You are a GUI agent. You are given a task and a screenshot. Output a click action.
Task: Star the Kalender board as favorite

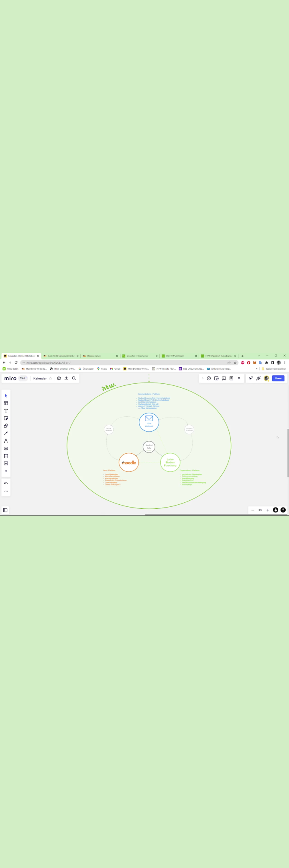tap(51, 379)
